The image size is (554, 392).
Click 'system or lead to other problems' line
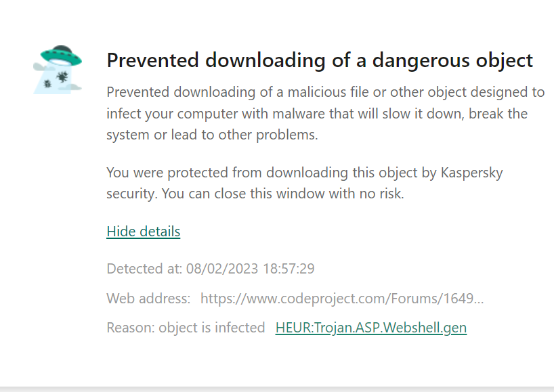click(x=213, y=135)
